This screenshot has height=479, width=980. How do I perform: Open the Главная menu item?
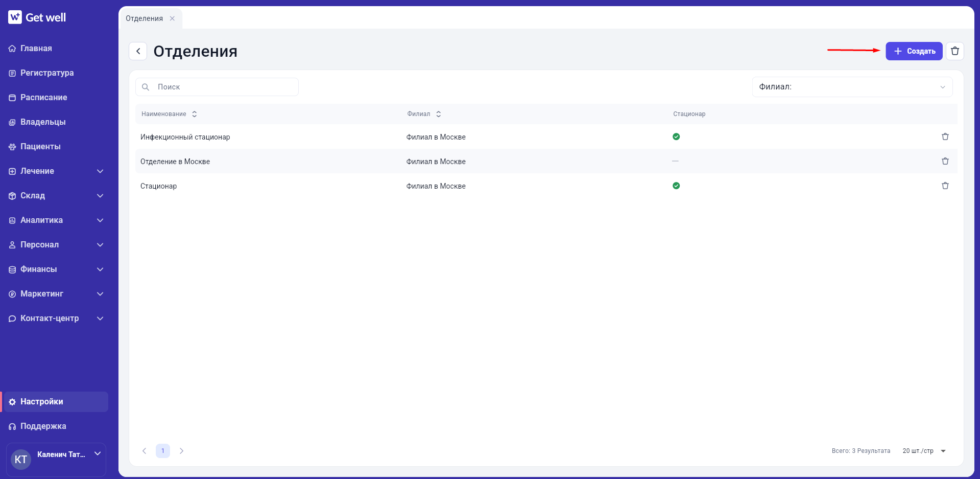[x=55, y=49]
